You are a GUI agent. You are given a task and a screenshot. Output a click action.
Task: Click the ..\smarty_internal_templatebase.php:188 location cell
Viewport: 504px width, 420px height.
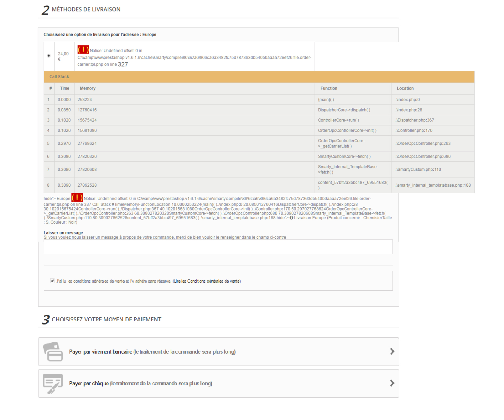coord(433,185)
